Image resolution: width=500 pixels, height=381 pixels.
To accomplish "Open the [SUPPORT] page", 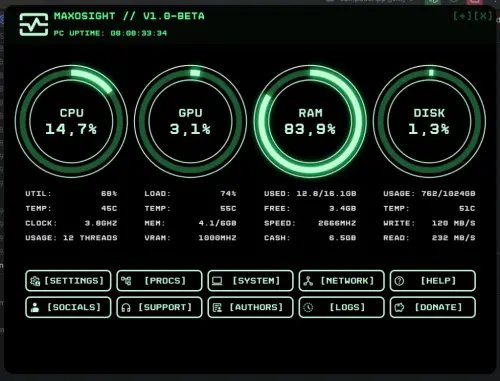I will tap(159, 307).
